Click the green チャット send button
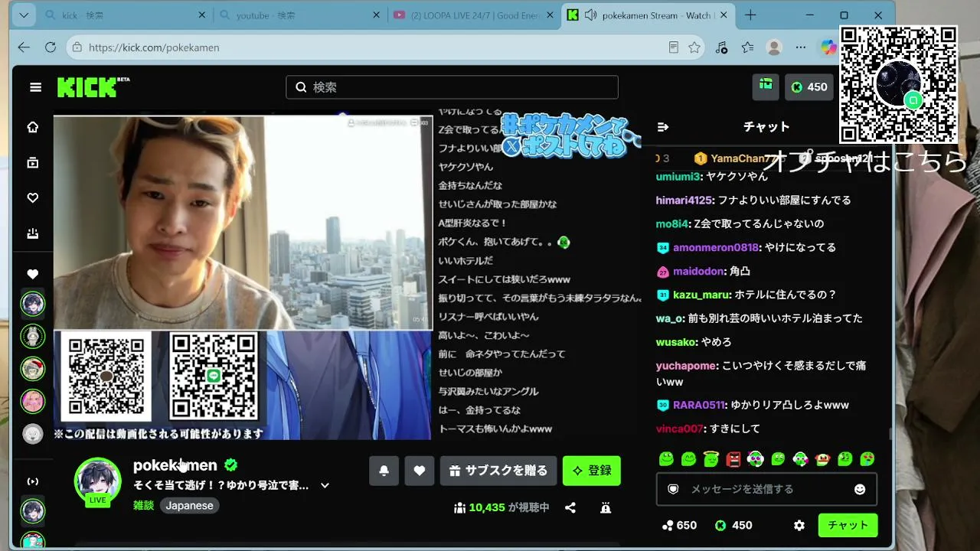Image resolution: width=980 pixels, height=551 pixels. [848, 526]
